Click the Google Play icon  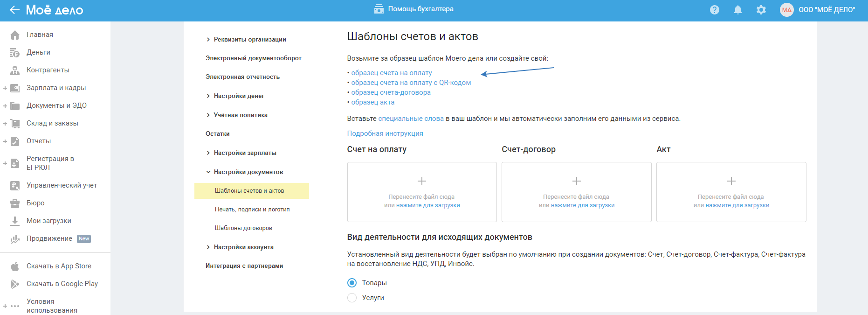[x=15, y=284]
